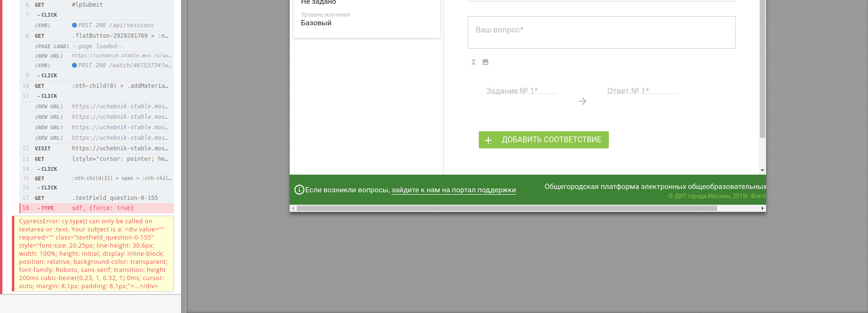Select the POST 200 /watch/46753734 XHR row
This screenshot has width=868, height=313.
coord(97,65)
